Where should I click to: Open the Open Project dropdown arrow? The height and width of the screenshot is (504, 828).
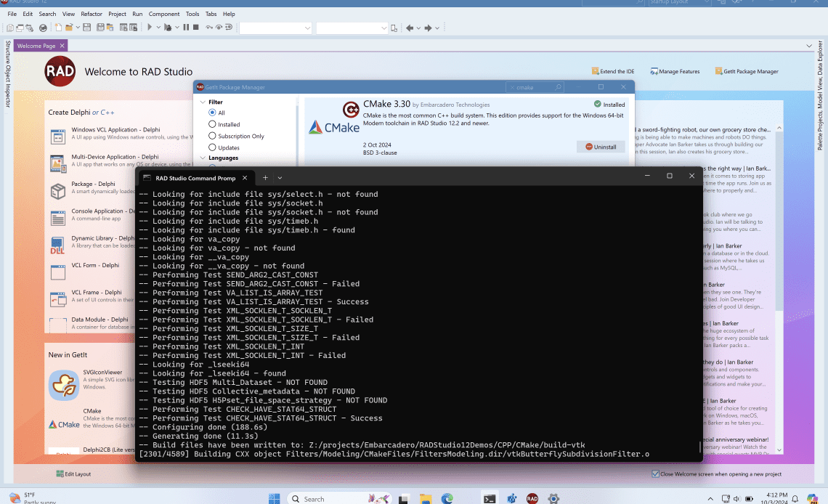coord(78,28)
